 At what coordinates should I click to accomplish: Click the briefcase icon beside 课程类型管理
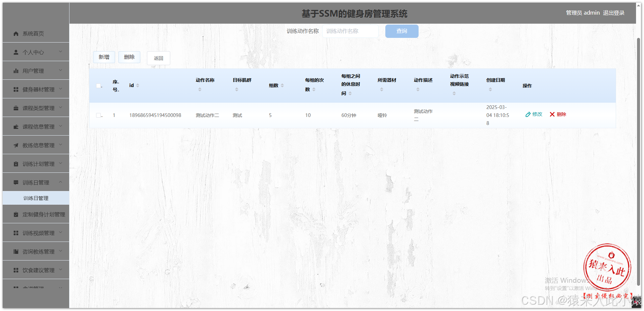16,108
